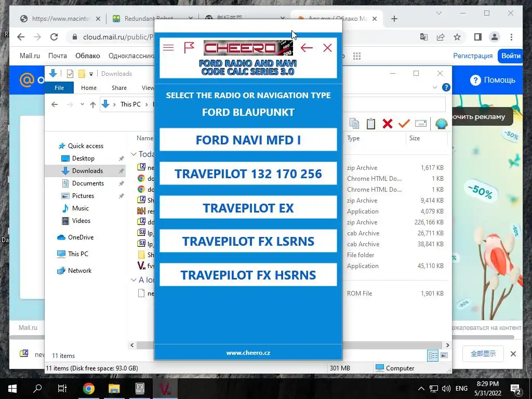Go up one folder level in Explorer

point(92,104)
